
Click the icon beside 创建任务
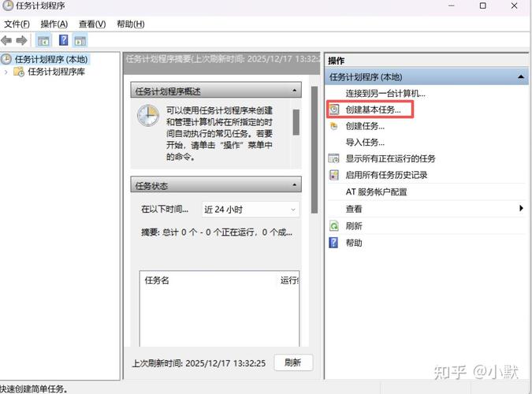334,126
